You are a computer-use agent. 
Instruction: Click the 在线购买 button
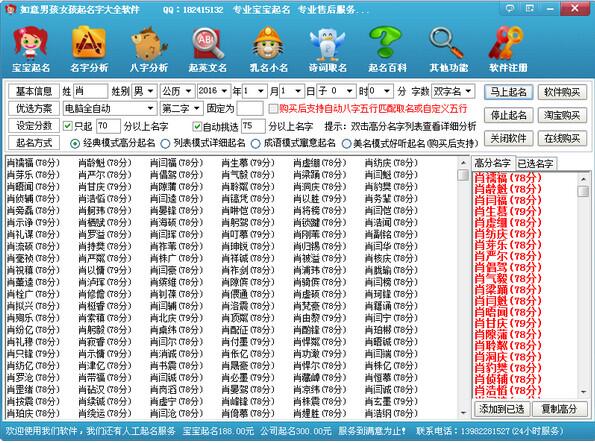tap(562, 138)
